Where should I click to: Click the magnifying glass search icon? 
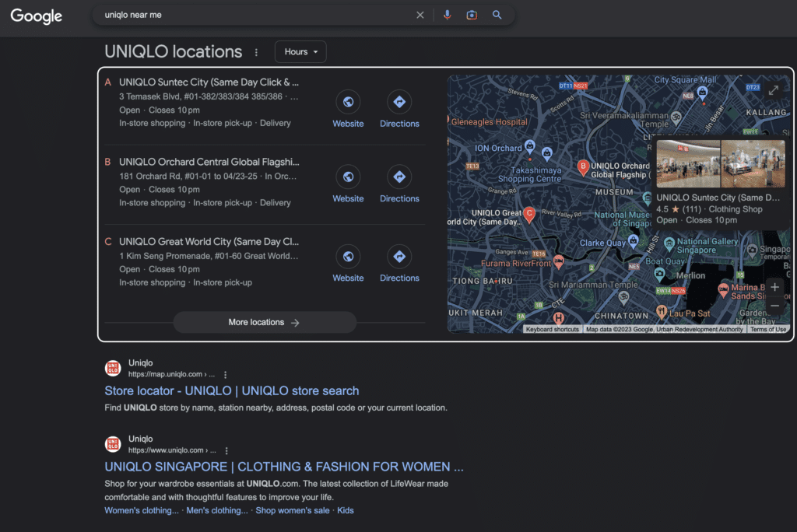497,15
